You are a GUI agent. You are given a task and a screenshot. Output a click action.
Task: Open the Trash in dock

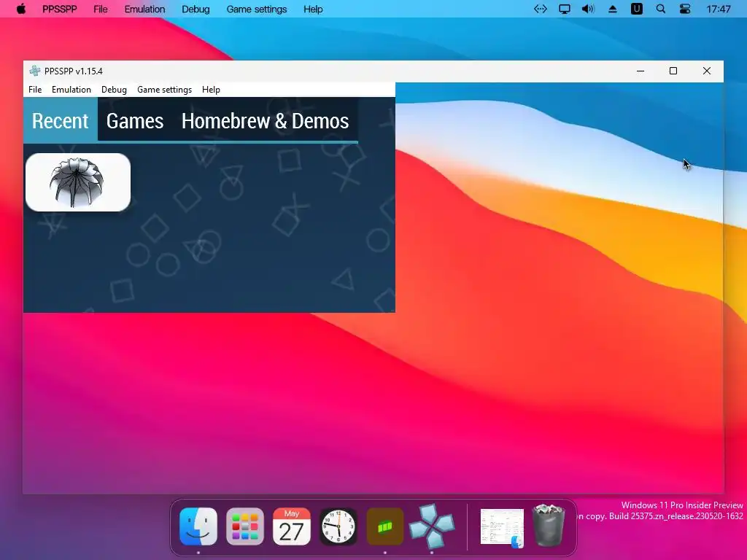[549, 526]
